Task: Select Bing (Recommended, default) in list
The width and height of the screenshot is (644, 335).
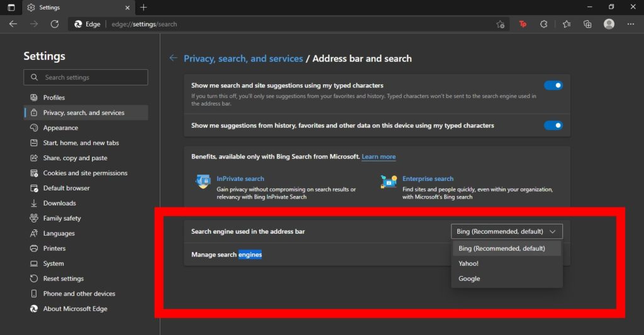Action: pos(507,248)
